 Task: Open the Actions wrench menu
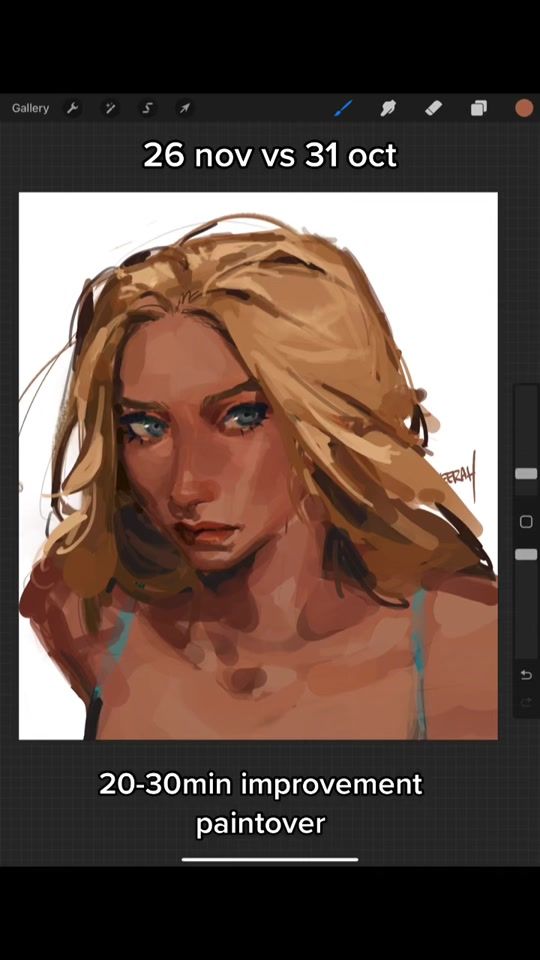tap(72, 108)
